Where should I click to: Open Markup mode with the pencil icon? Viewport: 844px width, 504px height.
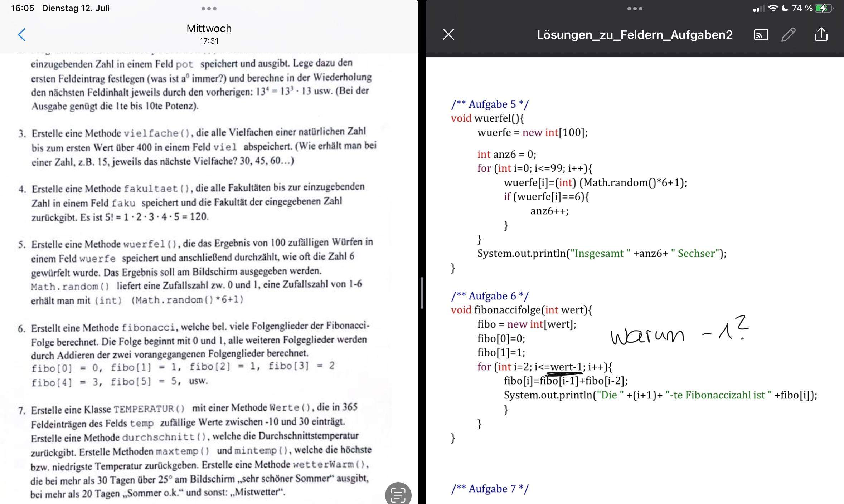(x=789, y=34)
